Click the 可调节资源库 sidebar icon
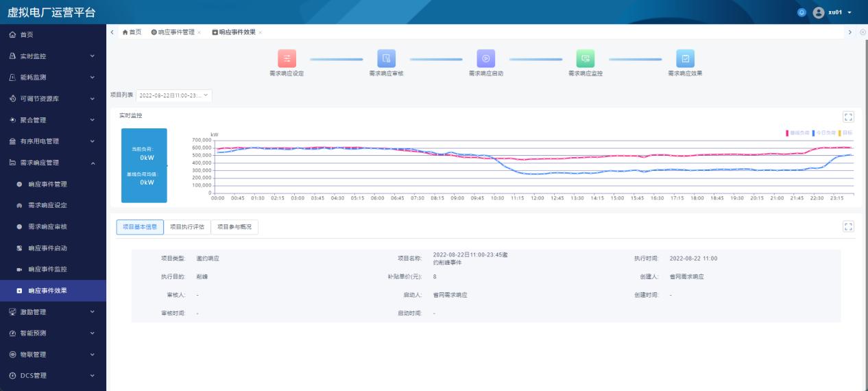Image resolution: width=868 pixels, height=391 pixels. [x=12, y=99]
